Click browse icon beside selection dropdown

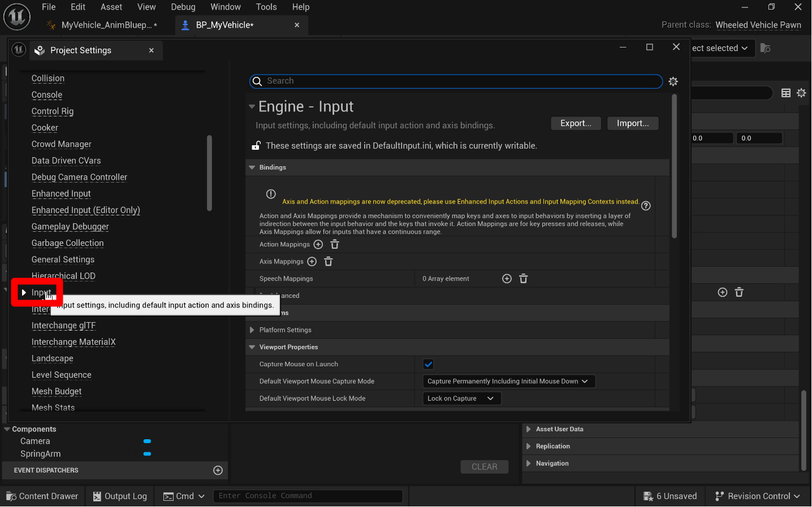pyautogui.click(x=765, y=48)
